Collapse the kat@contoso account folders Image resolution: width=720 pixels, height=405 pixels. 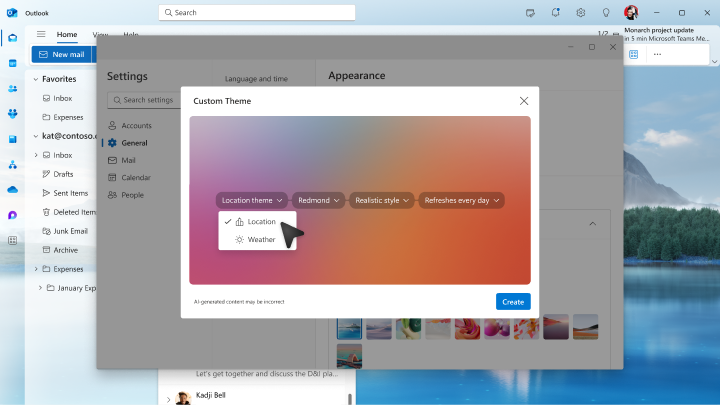[x=36, y=136]
